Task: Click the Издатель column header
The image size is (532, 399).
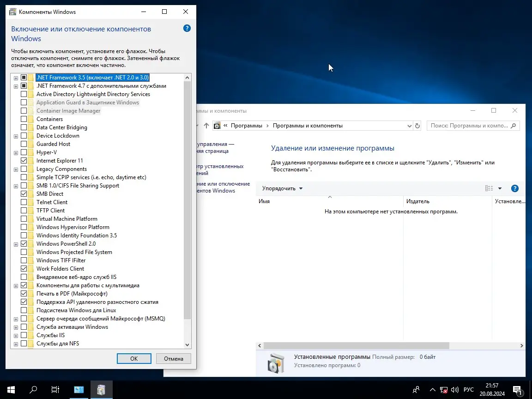Action: 447,201
